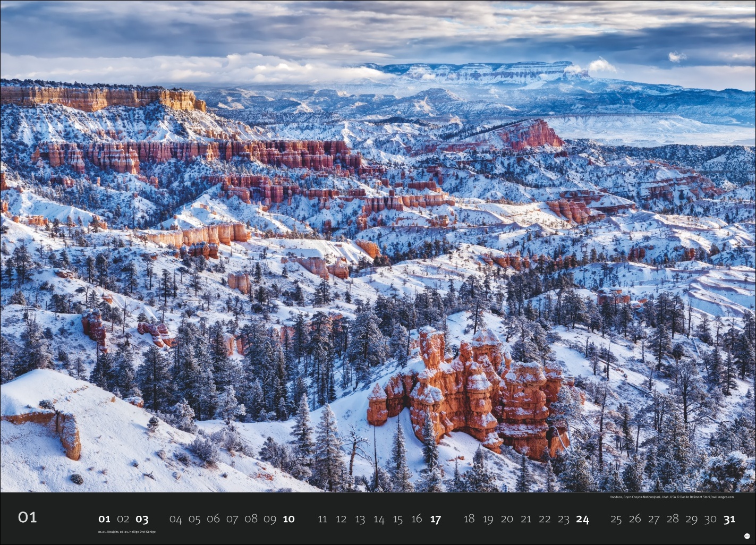Select date 27 in the calendar strip

653,519
